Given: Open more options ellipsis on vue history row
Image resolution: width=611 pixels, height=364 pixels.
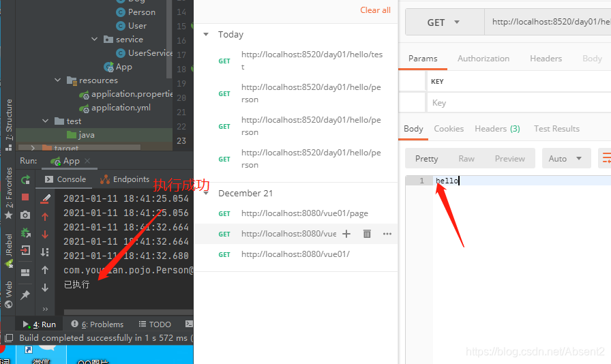Looking at the screenshot, I should click(x=387, y=234).
